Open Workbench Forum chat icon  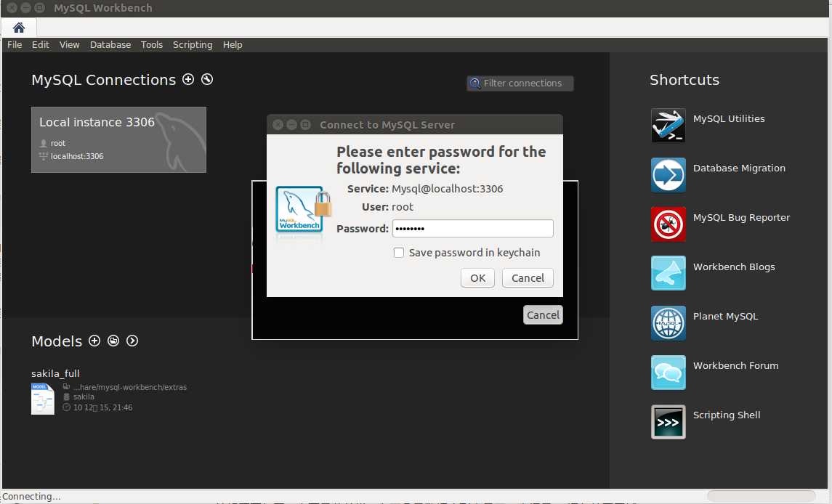[x=668, y=372]
